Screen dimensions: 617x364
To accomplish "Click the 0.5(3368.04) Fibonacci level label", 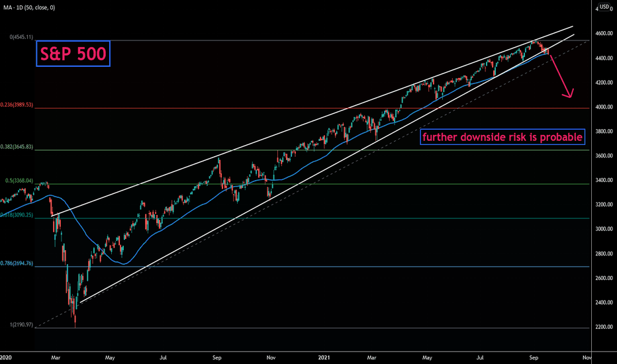I will (19, 181).
